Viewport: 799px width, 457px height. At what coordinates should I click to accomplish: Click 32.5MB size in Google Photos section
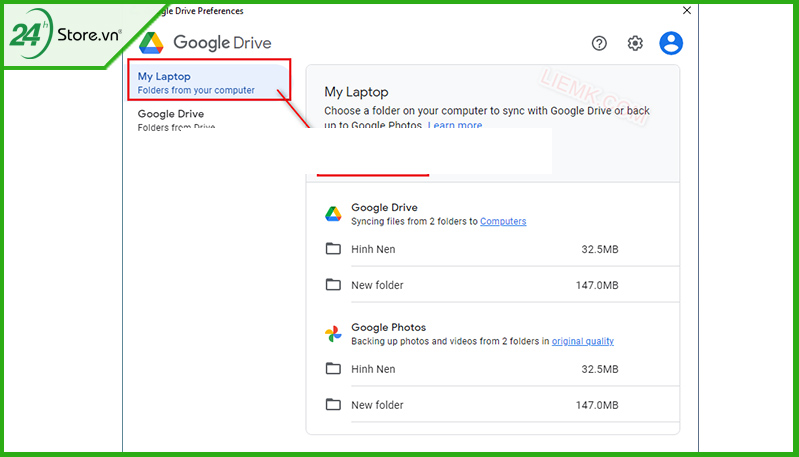[600, 369]
